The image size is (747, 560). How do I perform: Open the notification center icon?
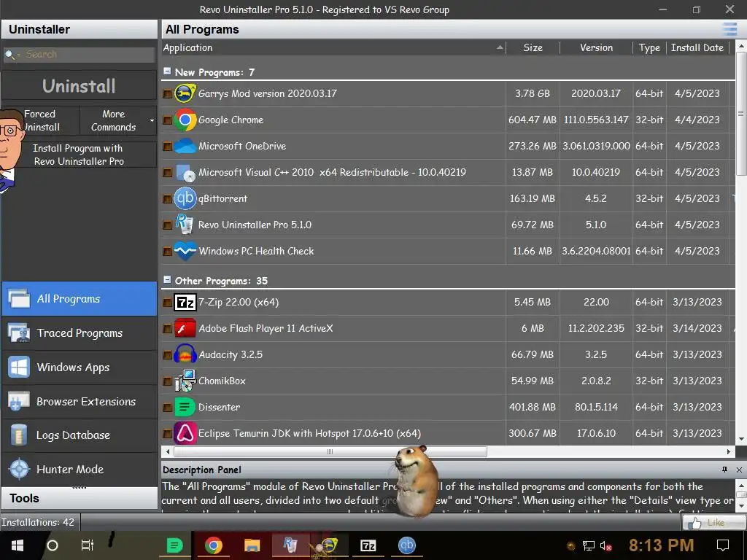click(x=723, y=545)
